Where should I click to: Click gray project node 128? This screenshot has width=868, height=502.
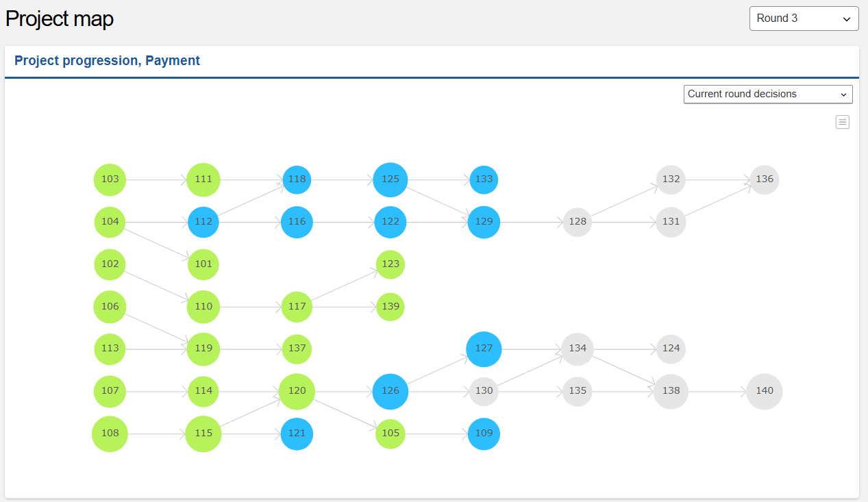coord(578,222)
